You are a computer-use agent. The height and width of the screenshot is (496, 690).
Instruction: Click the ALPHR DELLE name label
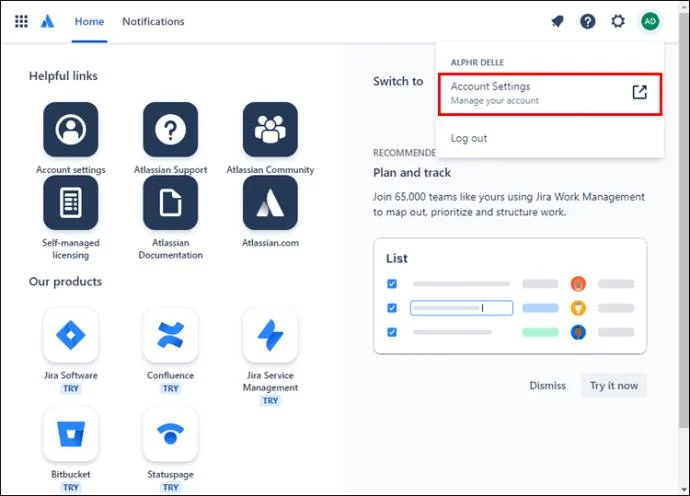click(477, 62)
